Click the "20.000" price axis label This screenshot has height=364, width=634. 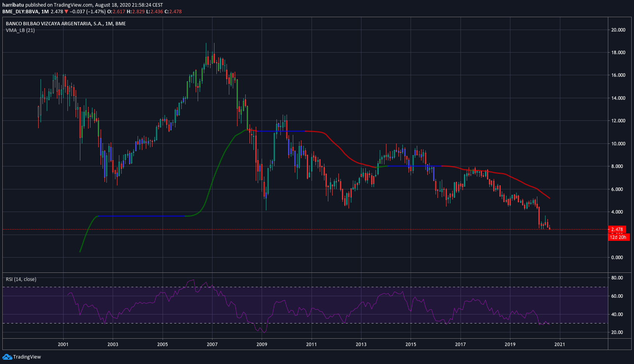coord(618,30)
